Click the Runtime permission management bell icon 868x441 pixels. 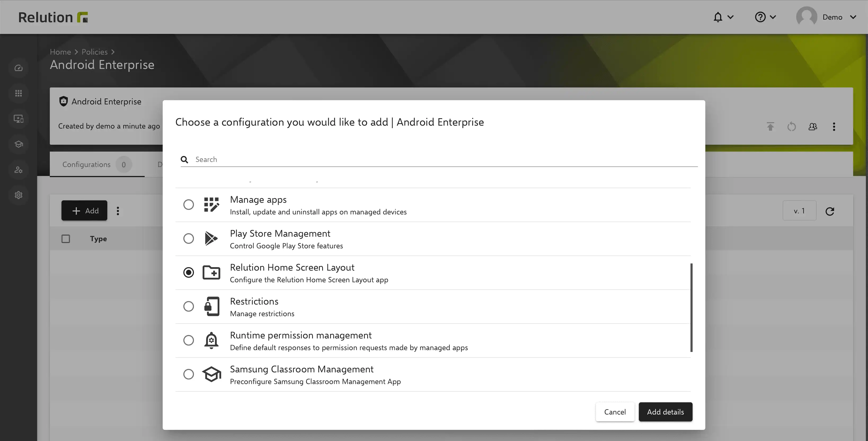tap(211, 340)
